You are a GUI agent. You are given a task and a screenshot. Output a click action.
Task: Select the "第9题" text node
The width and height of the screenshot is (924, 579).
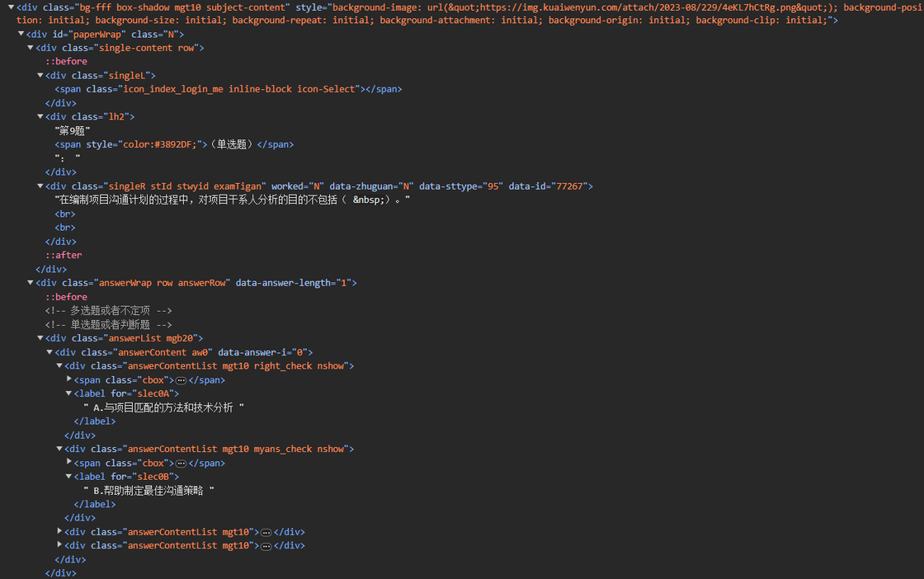[73, 131]
